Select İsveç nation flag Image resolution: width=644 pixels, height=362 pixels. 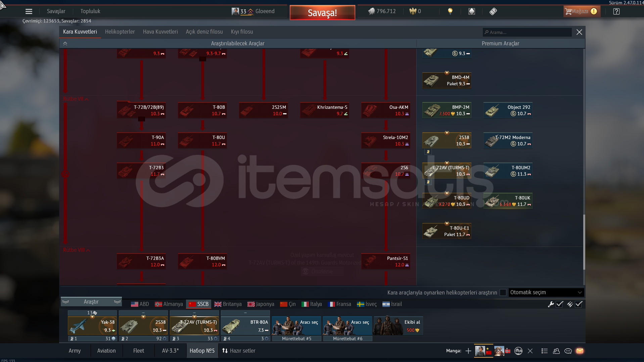(367, 304)
